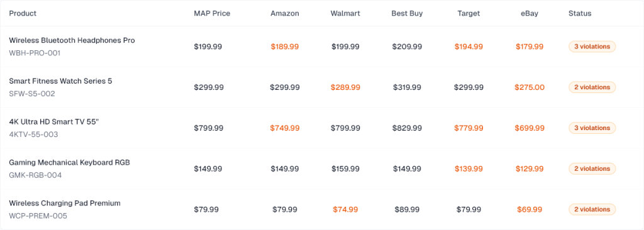This screenshot has height=230, width=644.
Task: Open 3 violations badge for Smart TV
Action: click(592, 128)
